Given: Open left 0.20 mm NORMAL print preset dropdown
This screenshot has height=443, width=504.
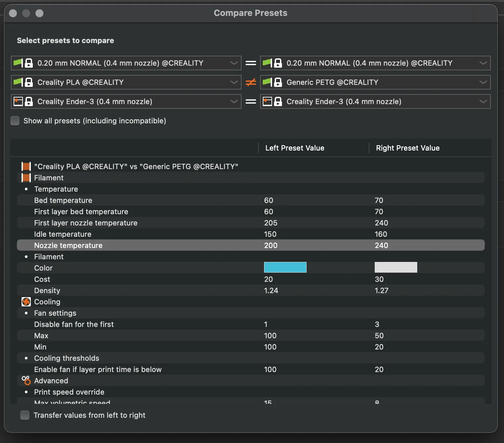Looking at the screenshot, I should pyautogui.click(x=126, y=63).
